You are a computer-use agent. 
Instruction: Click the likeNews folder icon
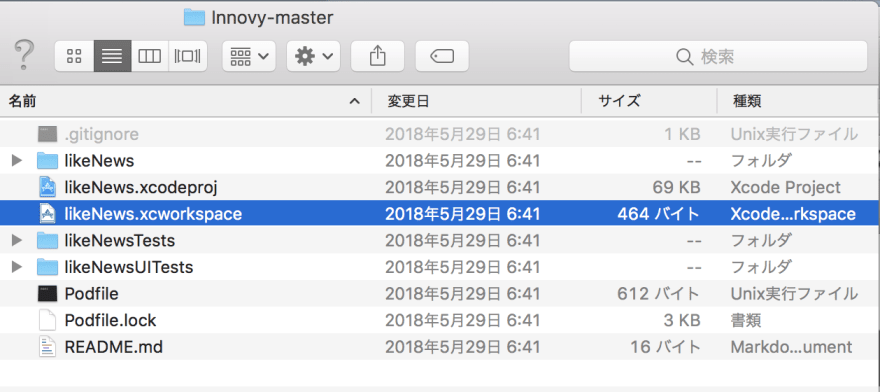pos(48,161)
